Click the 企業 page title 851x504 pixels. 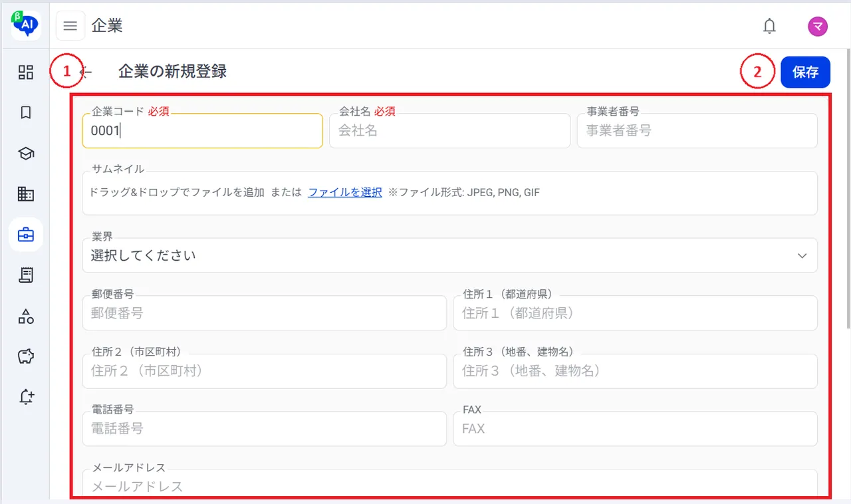click(107, 26)
